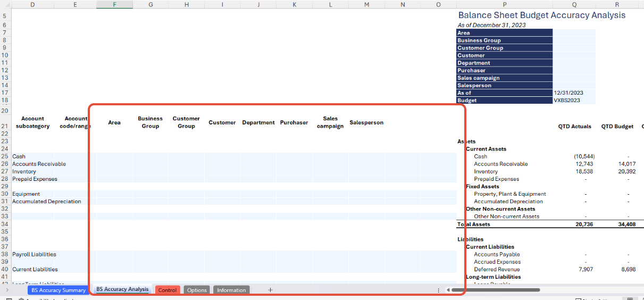The height and width of the screenshot is (300, 644).
Task: Click the Account code/range column heading
Action: pyautogui.click(x=77, y=122)
